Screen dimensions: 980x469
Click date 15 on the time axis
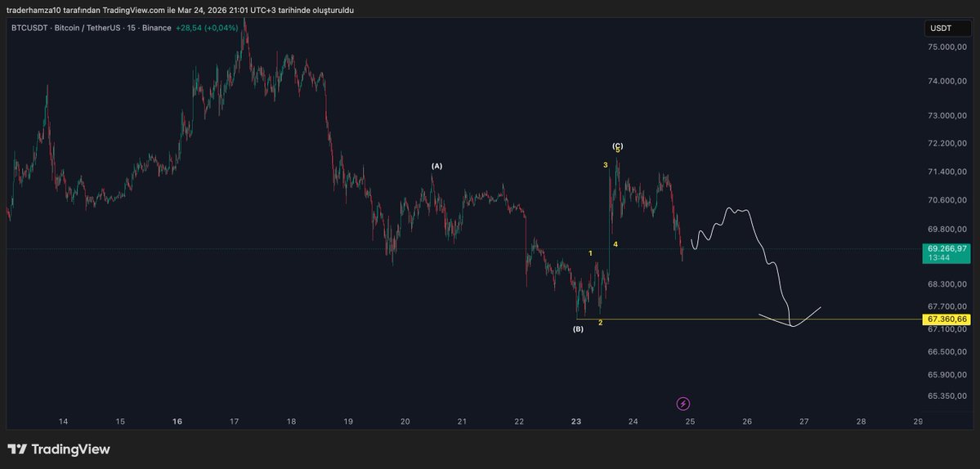[120, 422]
